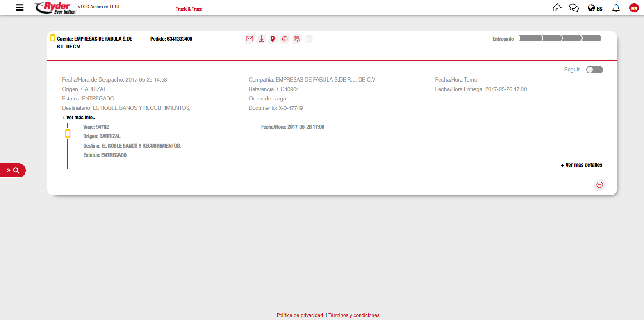This screenshot has width=644, height=320.
Task: Click the red MN user avatar
Action: coord(634,8)
